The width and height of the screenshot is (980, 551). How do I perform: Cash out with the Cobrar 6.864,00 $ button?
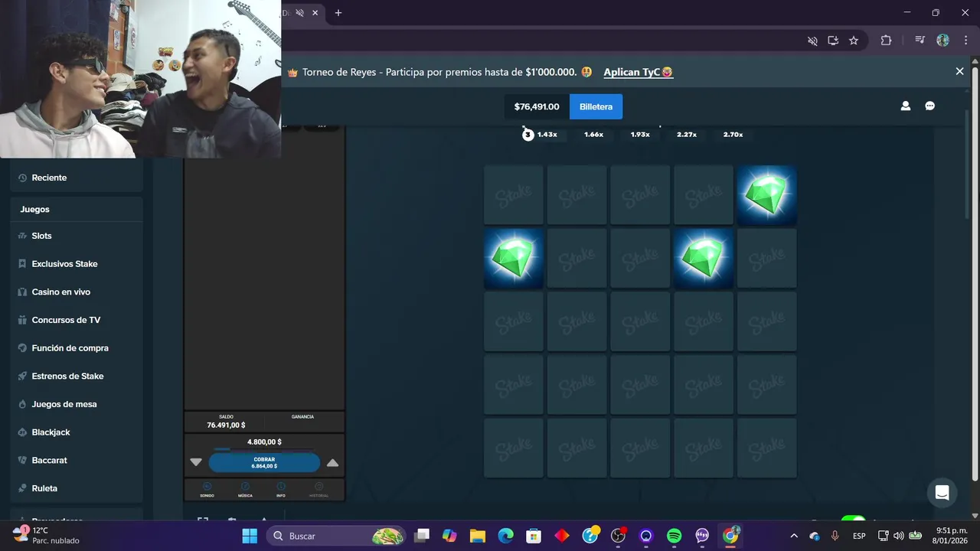point(264,462)
